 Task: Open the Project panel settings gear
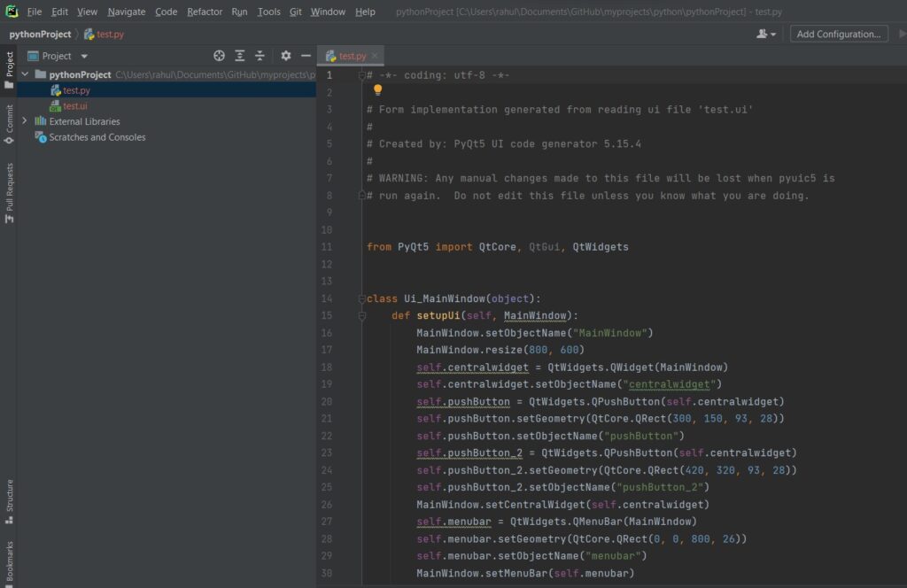[x=285, y=56]
